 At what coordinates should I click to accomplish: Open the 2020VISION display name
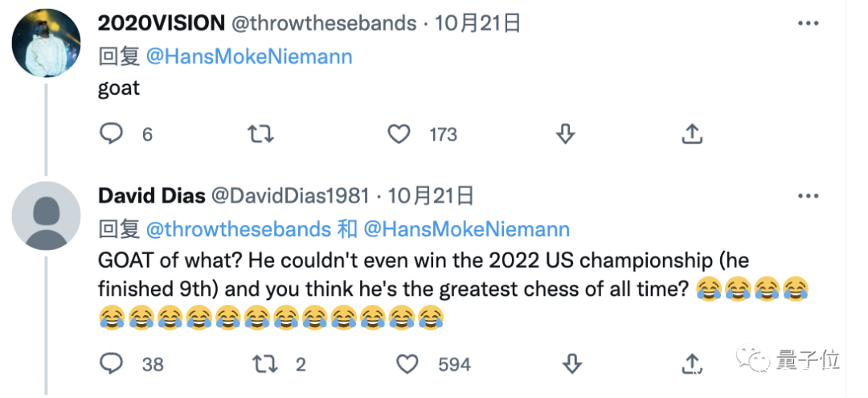tap(160, 23)
